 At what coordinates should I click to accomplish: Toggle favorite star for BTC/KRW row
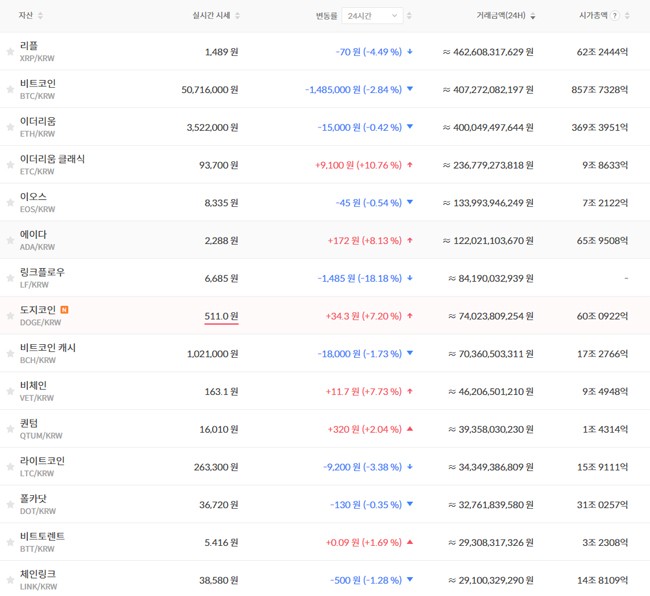(x=10, y=90)
